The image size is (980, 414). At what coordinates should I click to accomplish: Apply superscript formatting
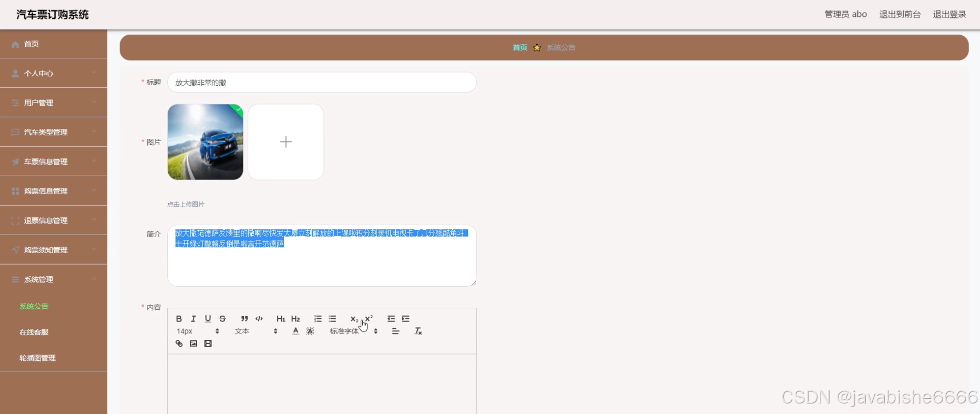[x=369, y=318]
